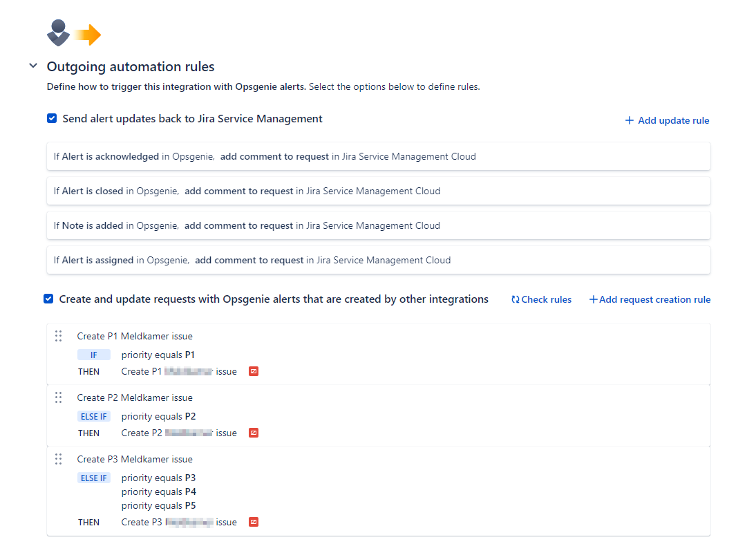
Task: Click Add request creation rule
Action: click(x=650, y=299)
